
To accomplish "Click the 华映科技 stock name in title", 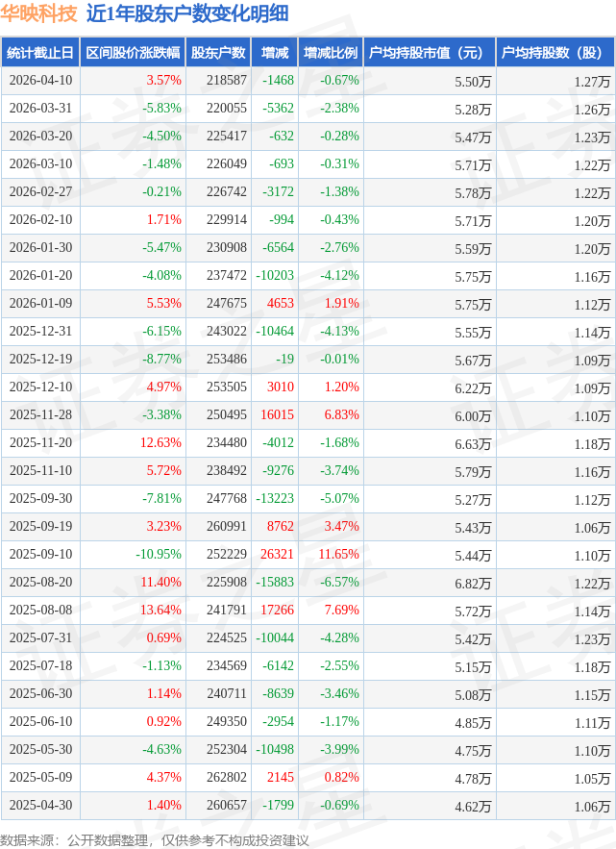I will [39, 14].
